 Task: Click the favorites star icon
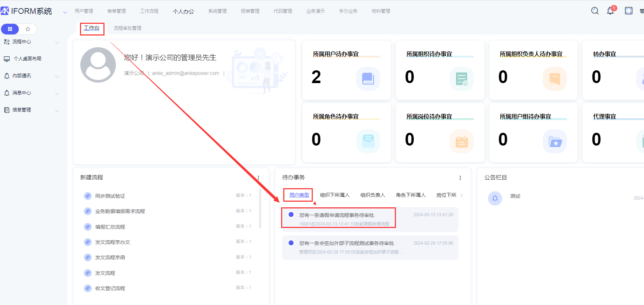pyautogui.click(x=28, y=29)
